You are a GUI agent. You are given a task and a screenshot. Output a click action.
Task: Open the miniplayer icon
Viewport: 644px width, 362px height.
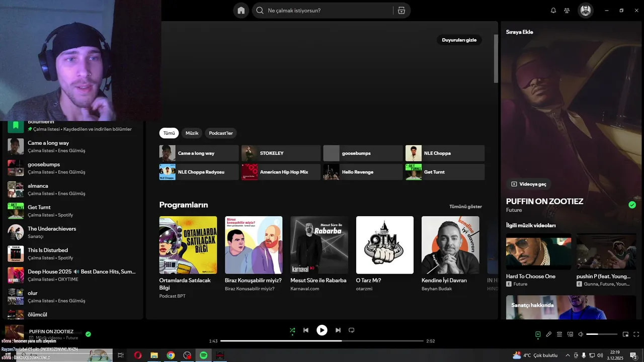tap(625, 334)
